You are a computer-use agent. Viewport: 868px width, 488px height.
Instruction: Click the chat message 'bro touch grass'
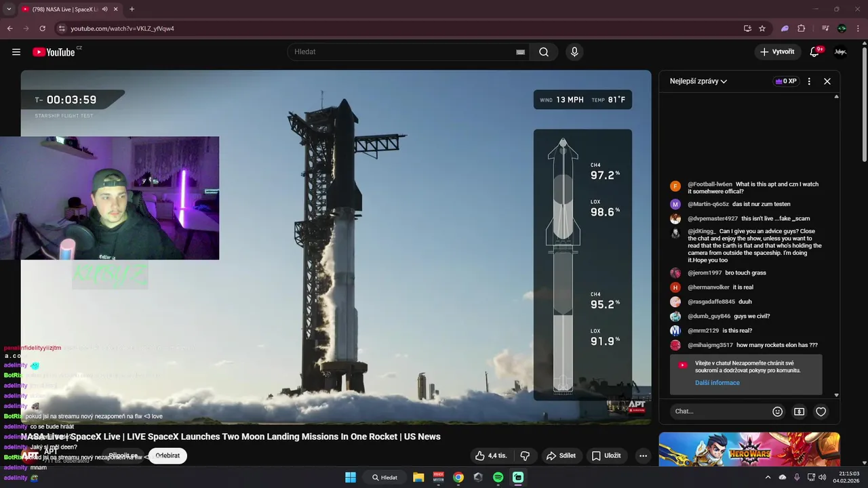745,273
